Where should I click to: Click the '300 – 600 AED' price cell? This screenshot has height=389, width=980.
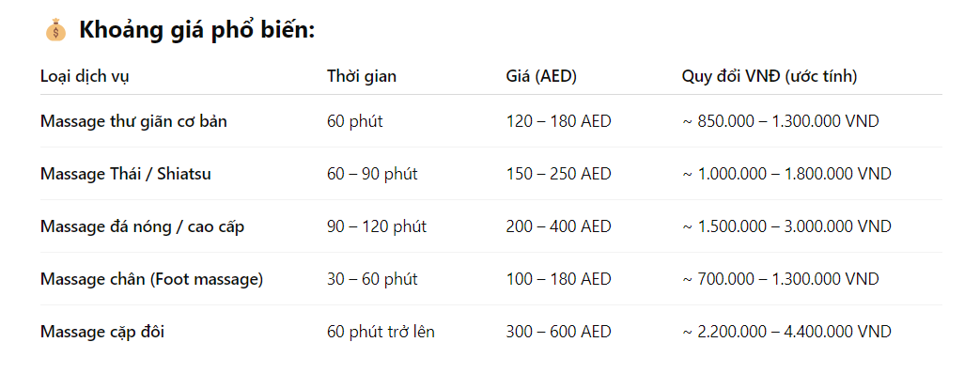pos(558,332)
